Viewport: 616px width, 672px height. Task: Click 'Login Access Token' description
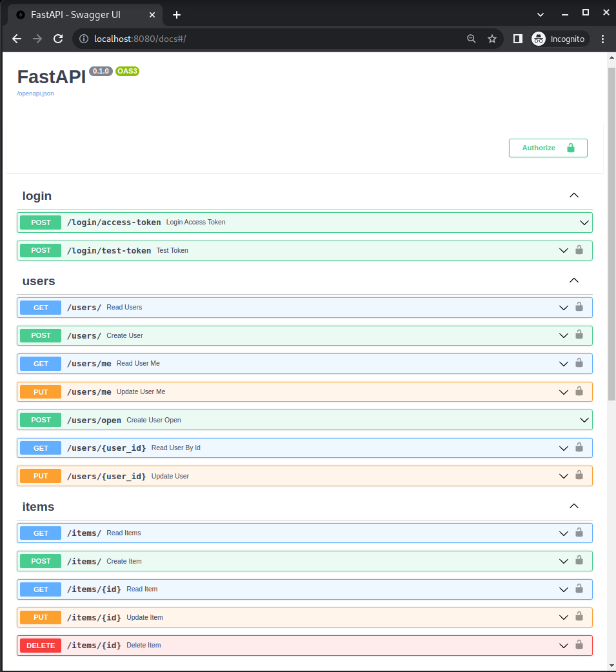196,222
